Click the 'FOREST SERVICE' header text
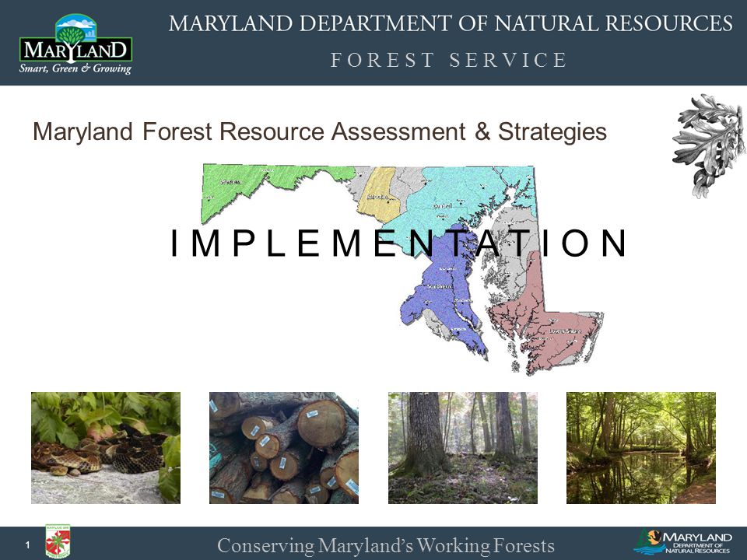Image resolution: width=747 pixels, height=560 pixels. pyautogui.click(x=449, y=60)
